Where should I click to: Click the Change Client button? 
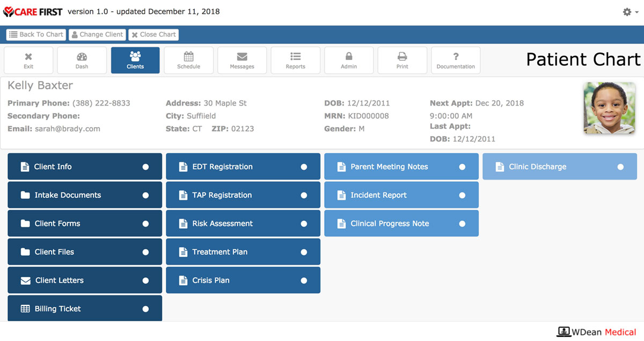coord(97,34)
